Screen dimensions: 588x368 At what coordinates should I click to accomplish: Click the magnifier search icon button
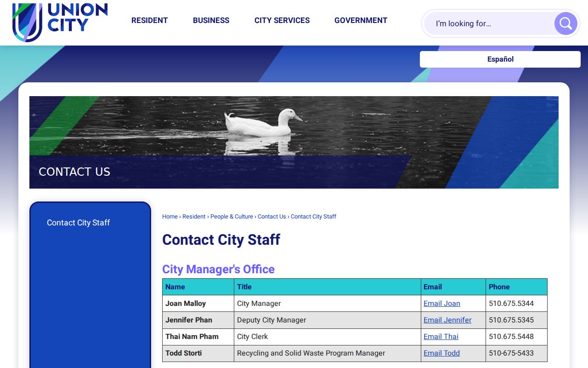click(565, 23)
